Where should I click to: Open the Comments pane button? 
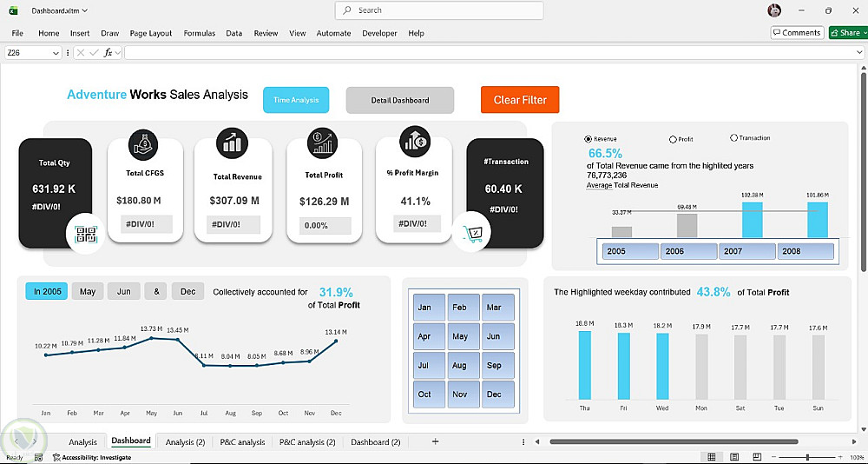(797, 33)
